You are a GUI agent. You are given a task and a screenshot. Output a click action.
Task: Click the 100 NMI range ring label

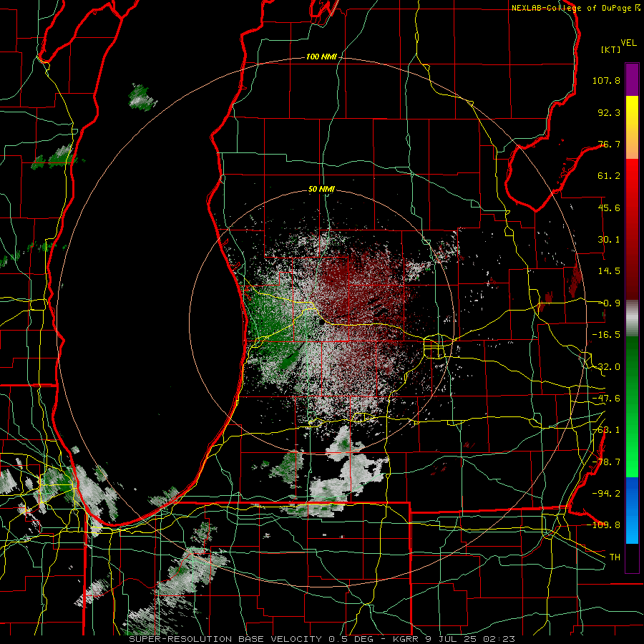point(321,57)
